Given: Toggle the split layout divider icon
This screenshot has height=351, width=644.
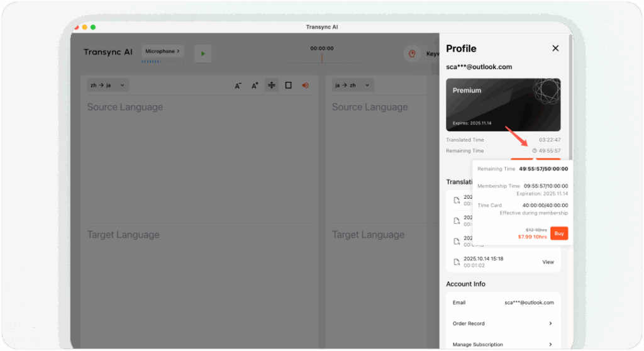Looking at the screenshot, I should point(272,86).
